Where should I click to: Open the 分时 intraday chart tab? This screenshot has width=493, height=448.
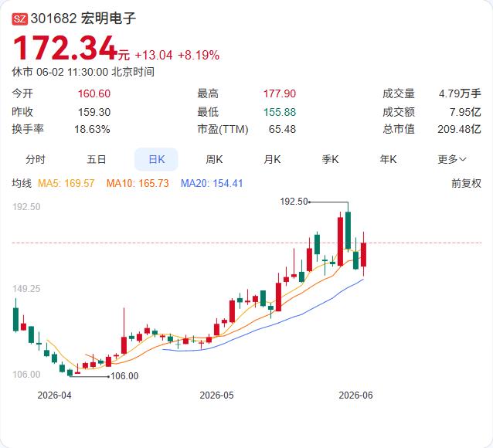[x=36, y=159]
